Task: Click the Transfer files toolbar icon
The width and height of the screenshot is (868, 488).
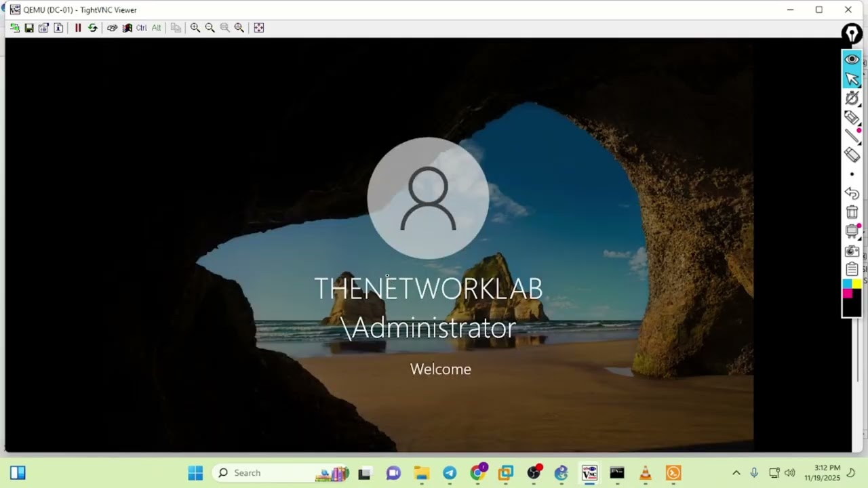Action: [x=176, y=28]
